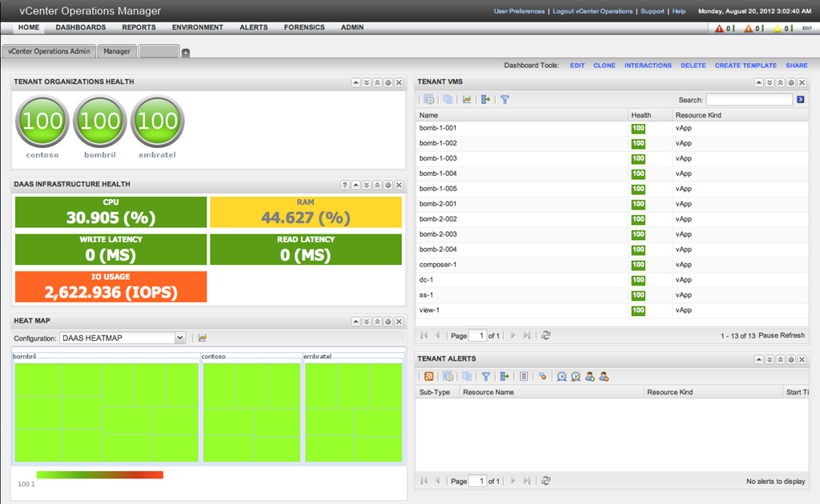The width and height of the screenshot is (820, 504).
Task: Click the orange warning alert counter icon
Action: (749, 28)
